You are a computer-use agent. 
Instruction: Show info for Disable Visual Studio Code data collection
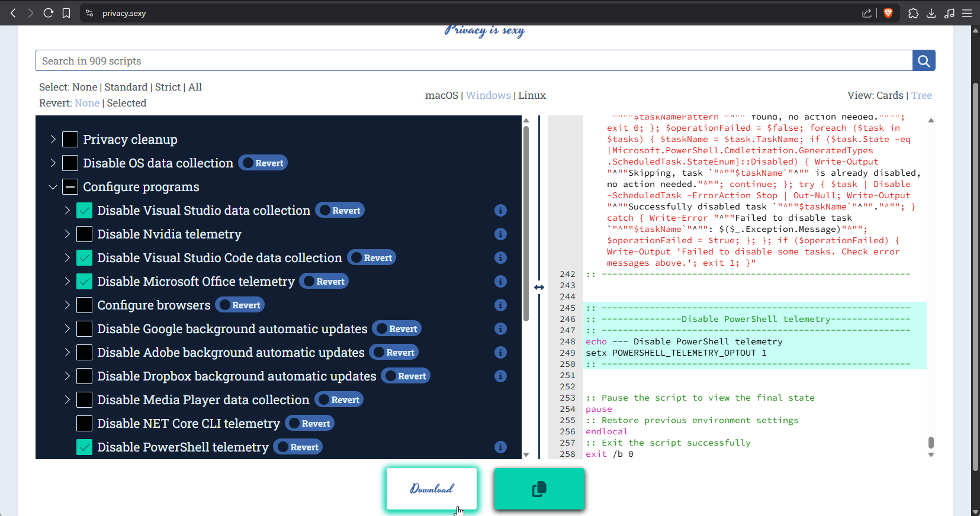click(500, 258)
